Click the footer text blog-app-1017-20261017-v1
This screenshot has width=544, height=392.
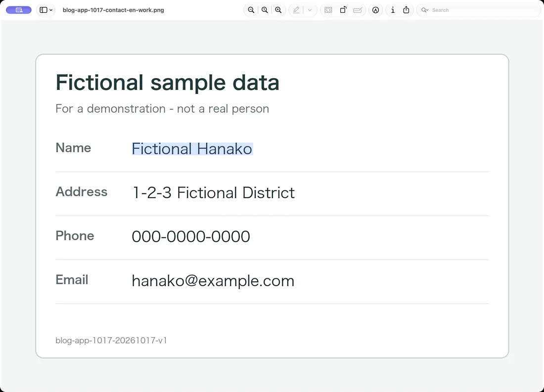pyautogui.click(x=111, y=340)
